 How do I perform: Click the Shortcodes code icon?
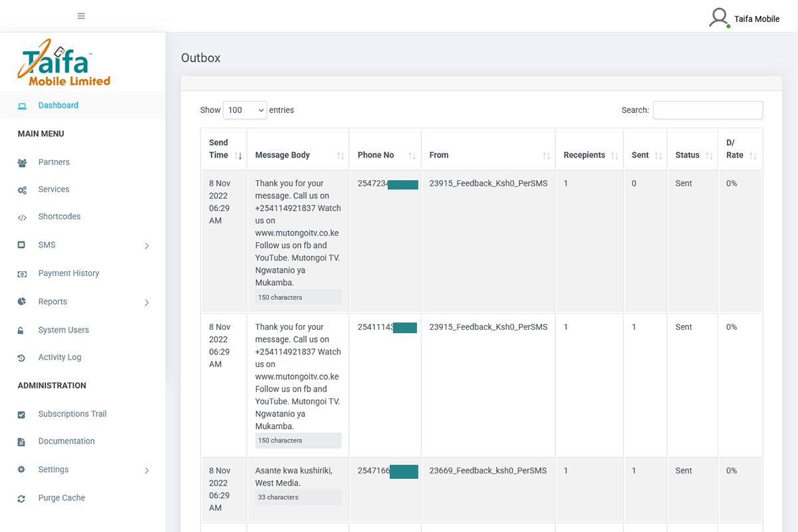click(22, 217)
